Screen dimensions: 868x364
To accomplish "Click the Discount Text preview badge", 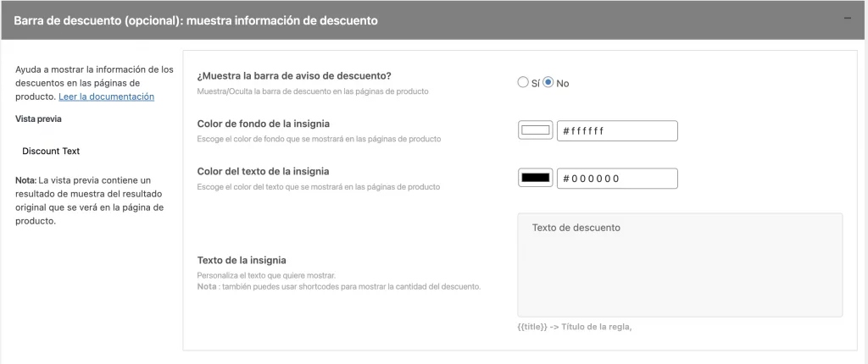I will 51,152.
